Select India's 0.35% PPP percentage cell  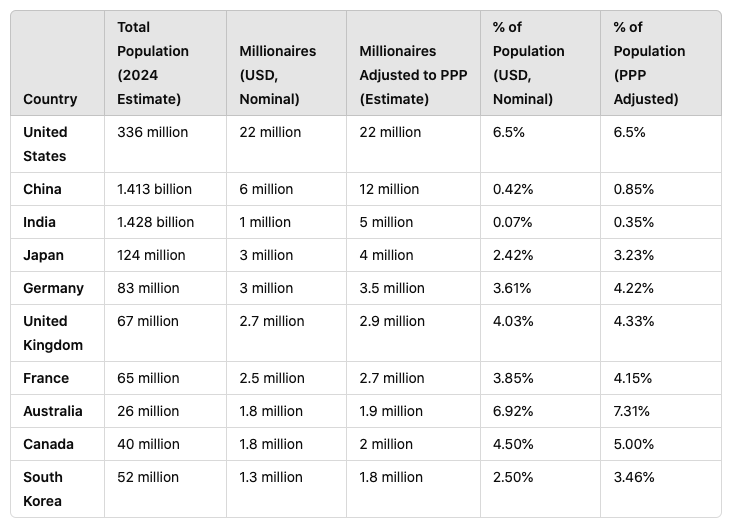tap(634, 222)
